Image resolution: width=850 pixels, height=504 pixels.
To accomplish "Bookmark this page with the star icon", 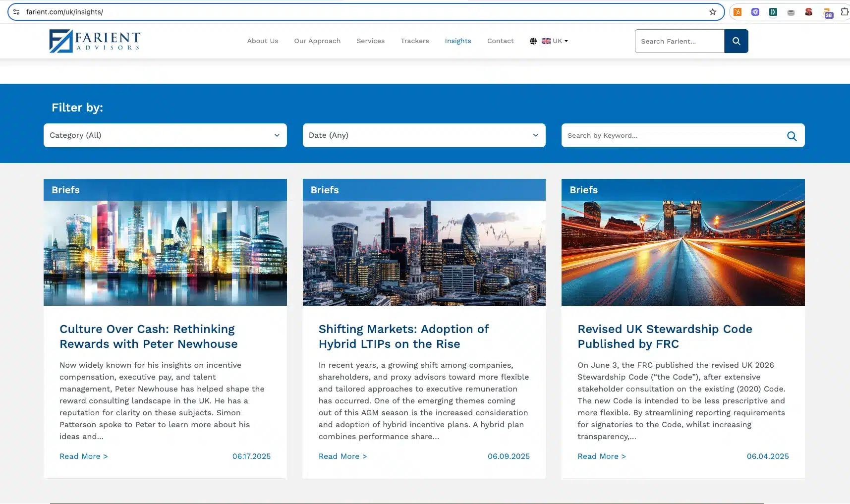I will point(713,12).
